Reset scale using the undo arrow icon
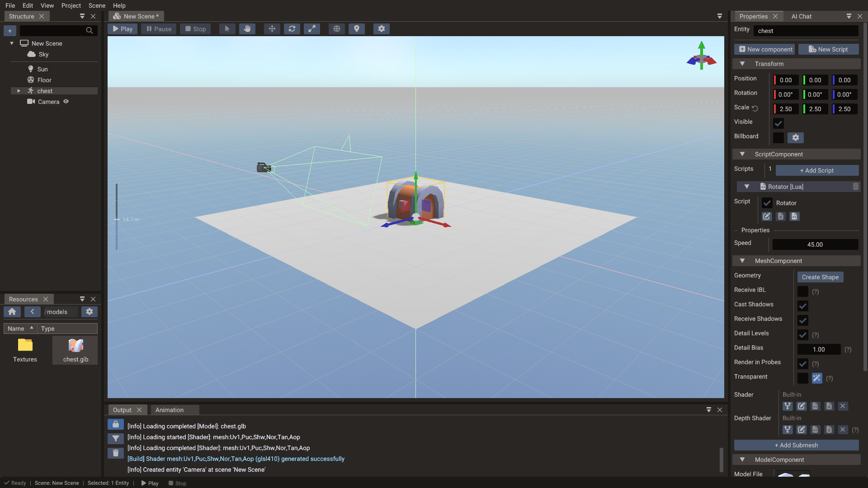Image resolution: width=868 pixels, height=488 pixels. click(755, 108)
